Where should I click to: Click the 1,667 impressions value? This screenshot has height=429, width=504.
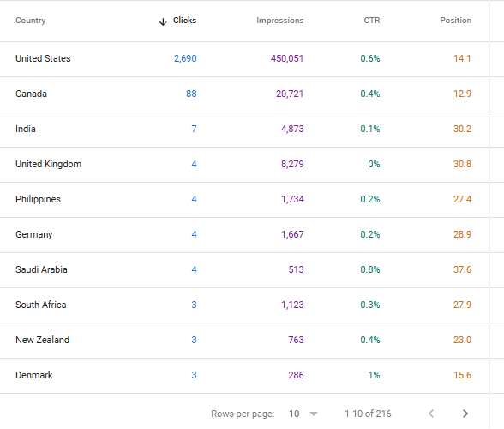tap(292, 234)
